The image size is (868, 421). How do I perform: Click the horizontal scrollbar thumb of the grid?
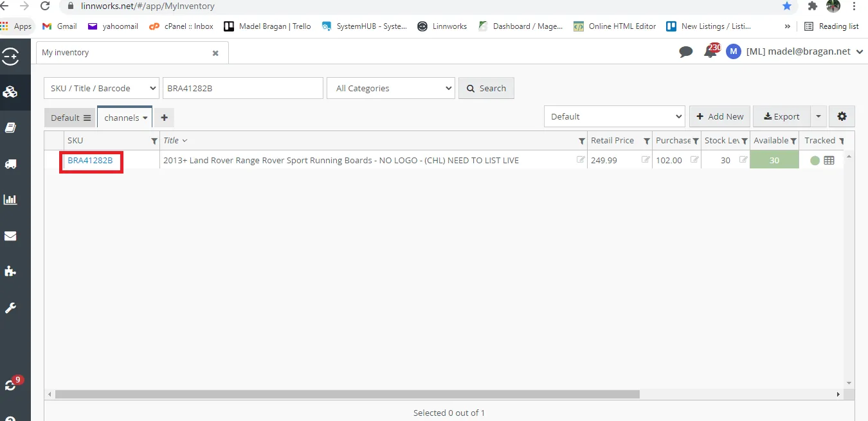click(347, 394)
